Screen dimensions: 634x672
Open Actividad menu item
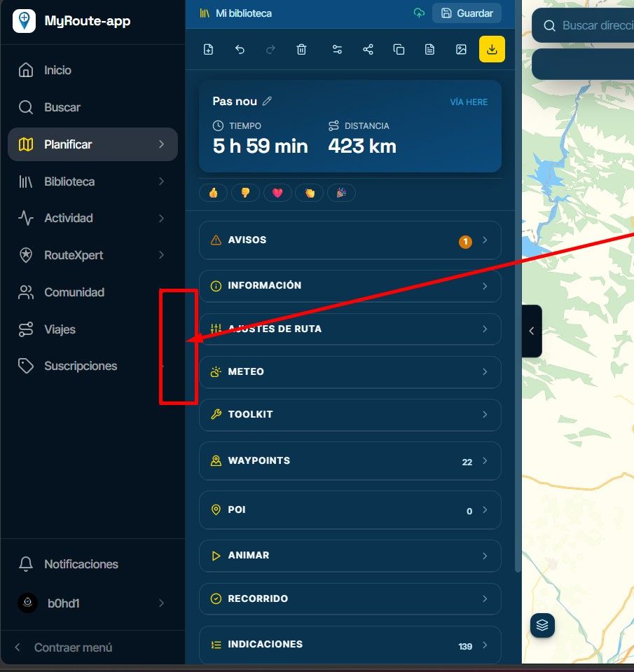click(92, 218)
